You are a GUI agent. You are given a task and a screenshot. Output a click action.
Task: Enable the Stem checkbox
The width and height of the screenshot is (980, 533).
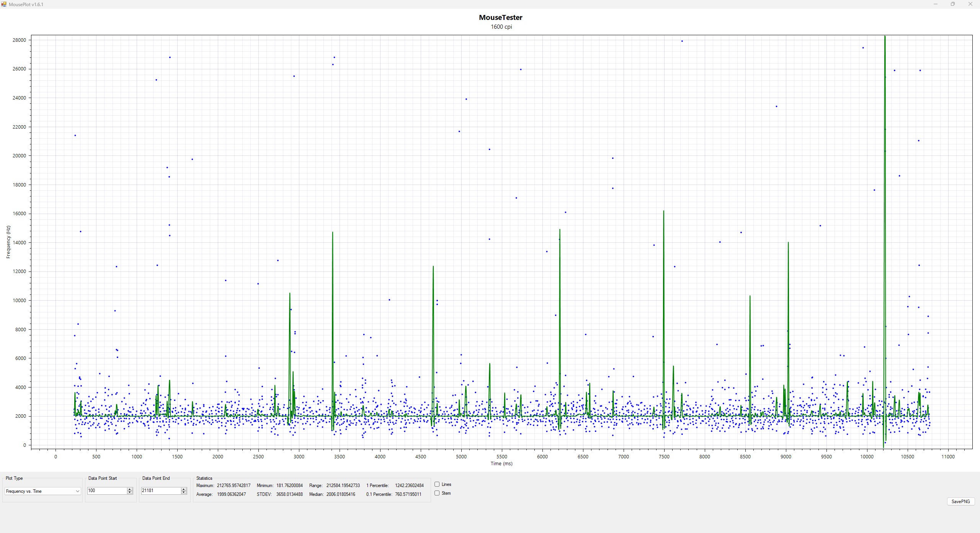click(x=437, y=493)
